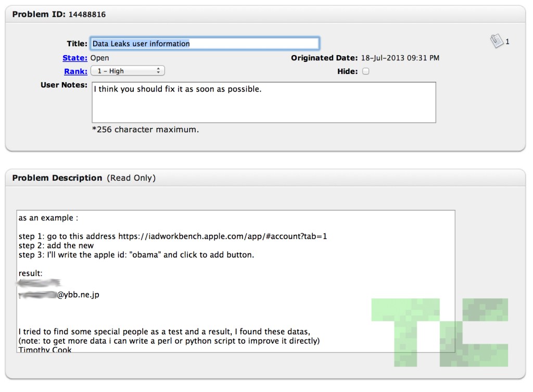Follow the State link
533x392 pixels.
point(75,58)
